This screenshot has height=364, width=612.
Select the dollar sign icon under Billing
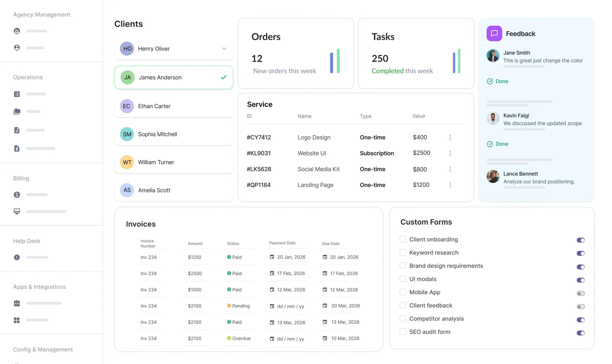tap(17, 194)
